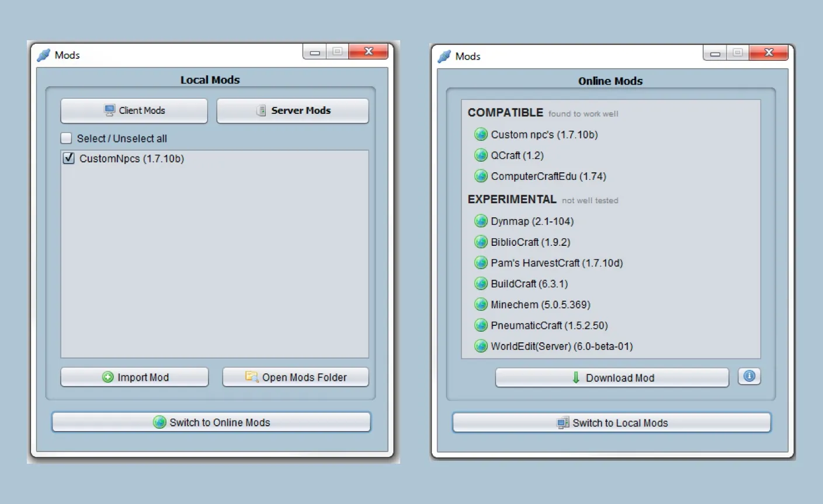Minimize the Local Mods window
Screen dimensions: 823x504
315,52
